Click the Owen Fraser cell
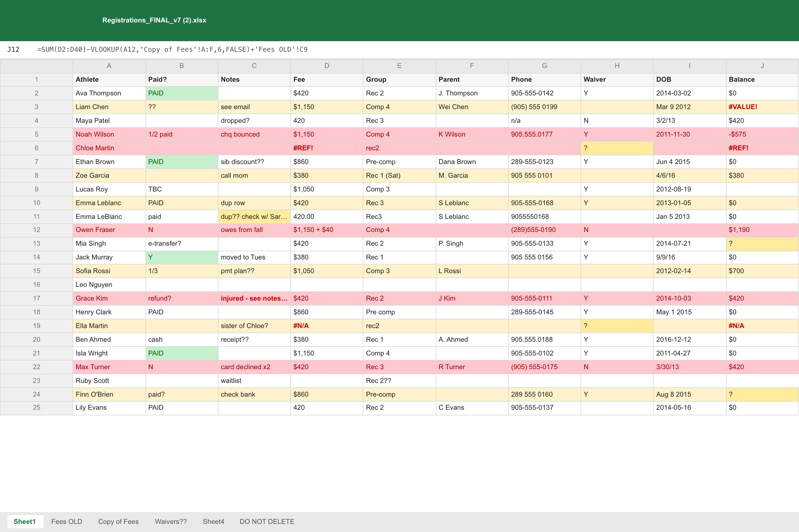The height and width of the screenshot is (532, 799). [109, 230]
